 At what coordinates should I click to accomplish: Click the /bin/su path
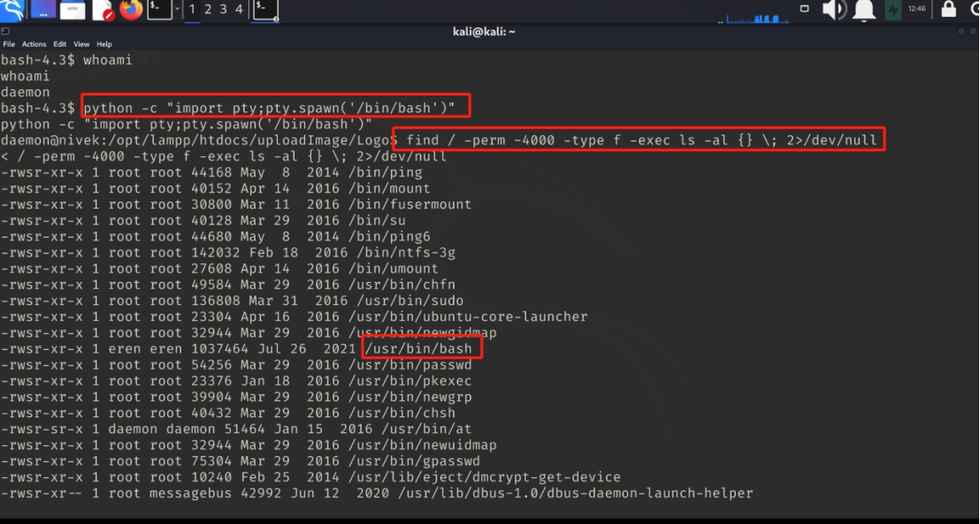click(x=377, y=220)
